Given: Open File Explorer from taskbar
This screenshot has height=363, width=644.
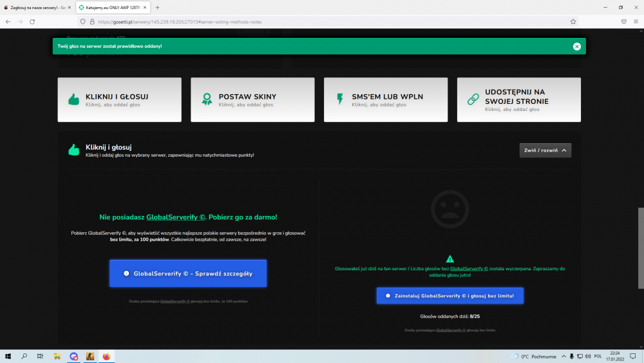Looking at the screenshot, I should [x=57, y=357].
